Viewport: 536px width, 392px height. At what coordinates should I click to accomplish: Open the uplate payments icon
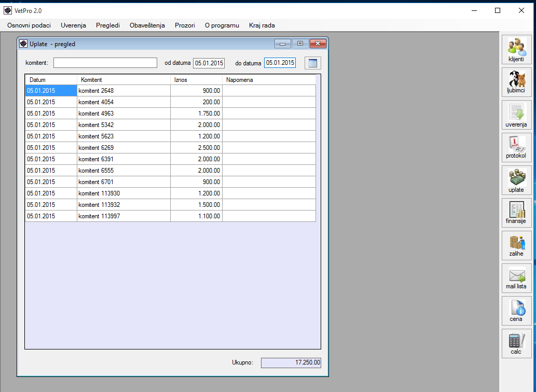pos(516,180)
